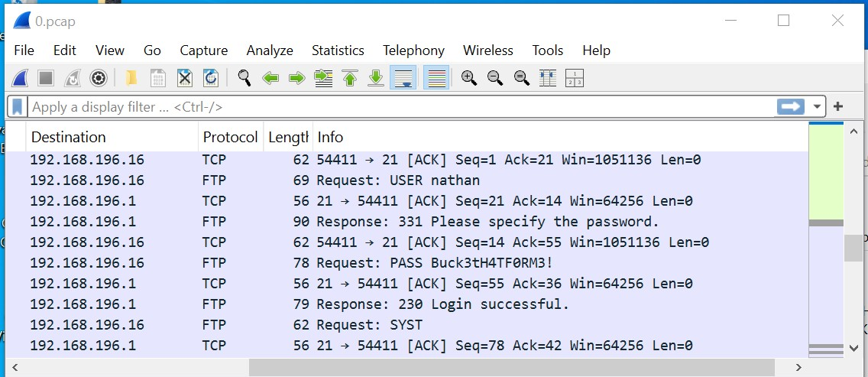
Task: Select the USER nathan request packet
Action: click(x=406, y=180)
